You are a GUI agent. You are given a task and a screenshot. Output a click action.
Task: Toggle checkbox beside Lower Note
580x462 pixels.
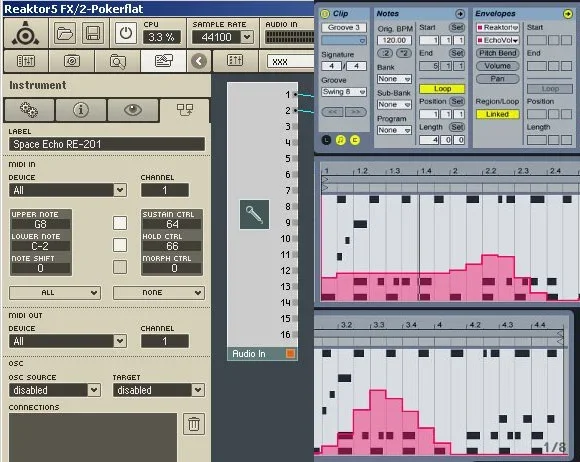120,245
